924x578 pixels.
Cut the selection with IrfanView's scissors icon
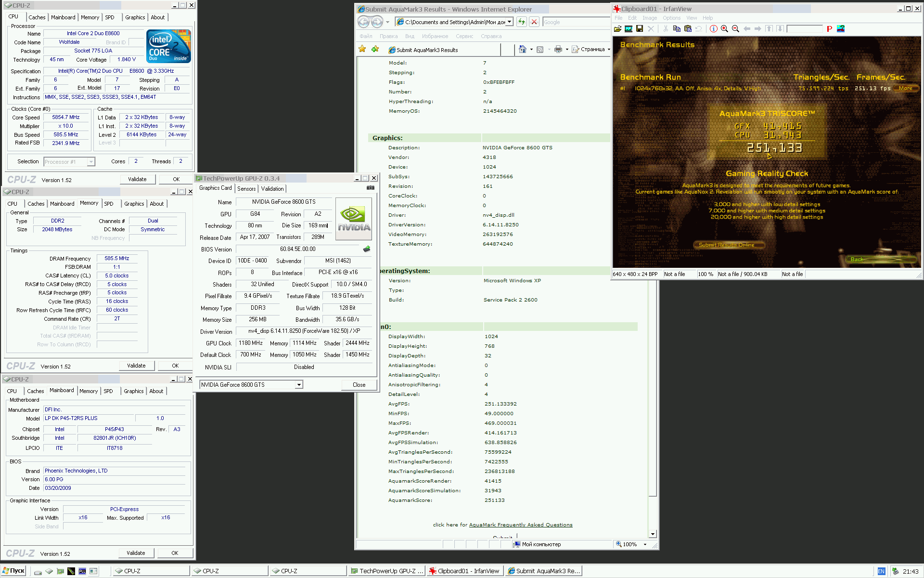(666, 29)
